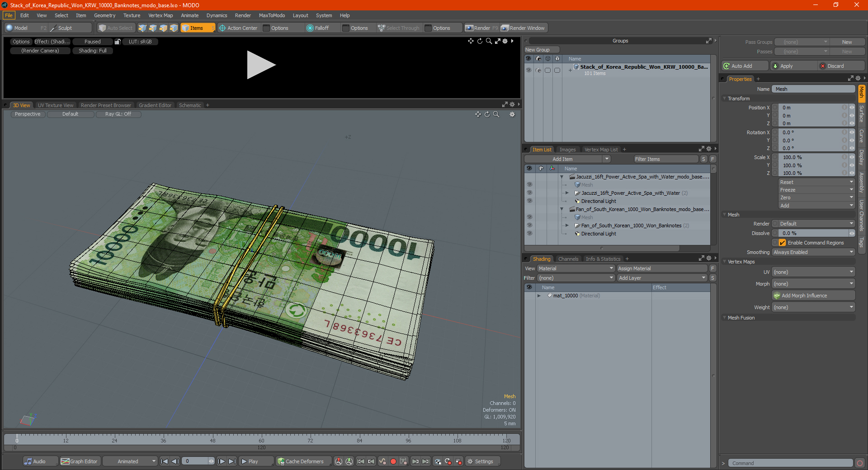Open Audio options
Viewport: 868px width, 470px height.
coord(40,461)
